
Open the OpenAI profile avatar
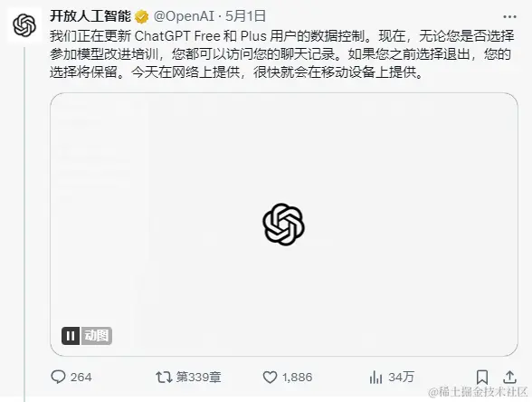24,25
